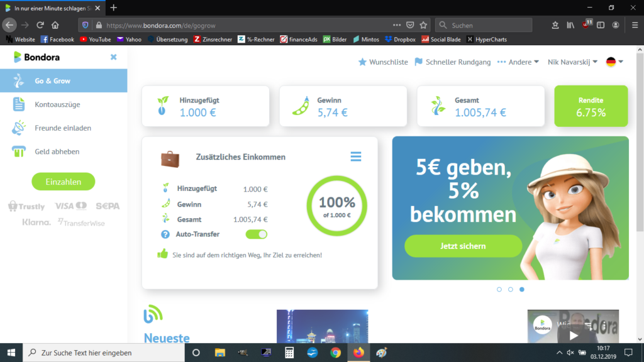The width and height of the screenshot is (644, 362).
Task: Click the Rendite 6.75% green tile
Action: (591, 106)
